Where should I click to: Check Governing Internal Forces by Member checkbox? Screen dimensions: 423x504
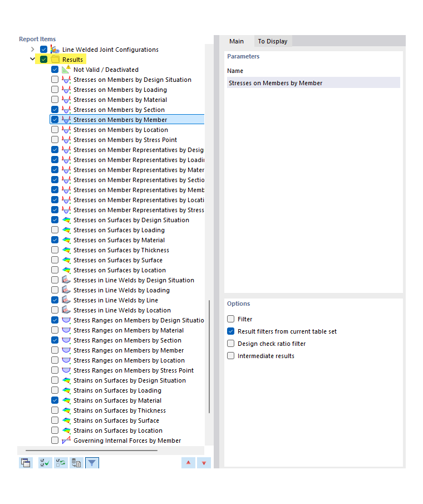(55, 441)
